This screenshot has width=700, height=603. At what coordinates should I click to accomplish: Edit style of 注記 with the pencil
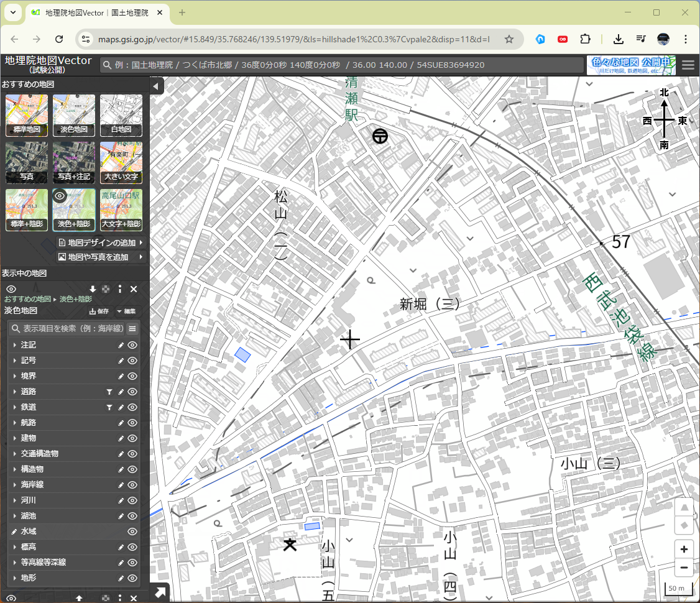coord(121,345)
